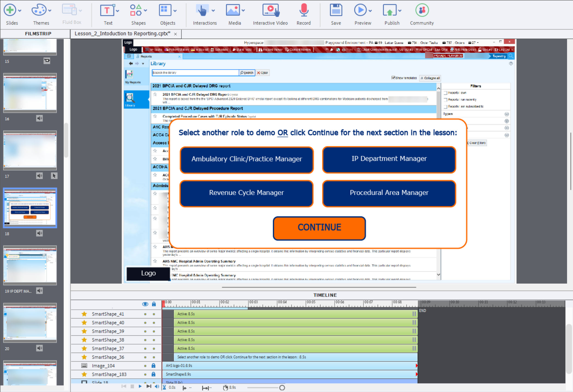573x392 pixels.
Task: Click the timeline zoom slider handle
Action: tap(282, 388)
